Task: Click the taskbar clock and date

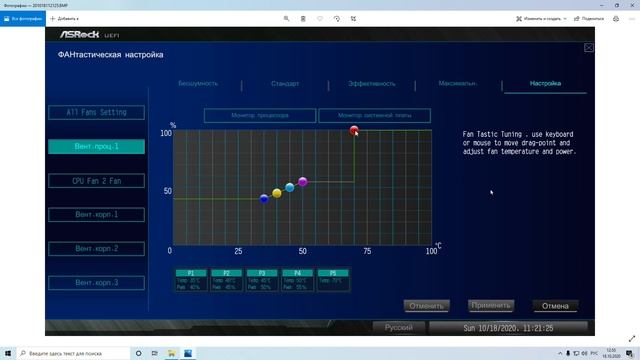Action: (611, 353)
